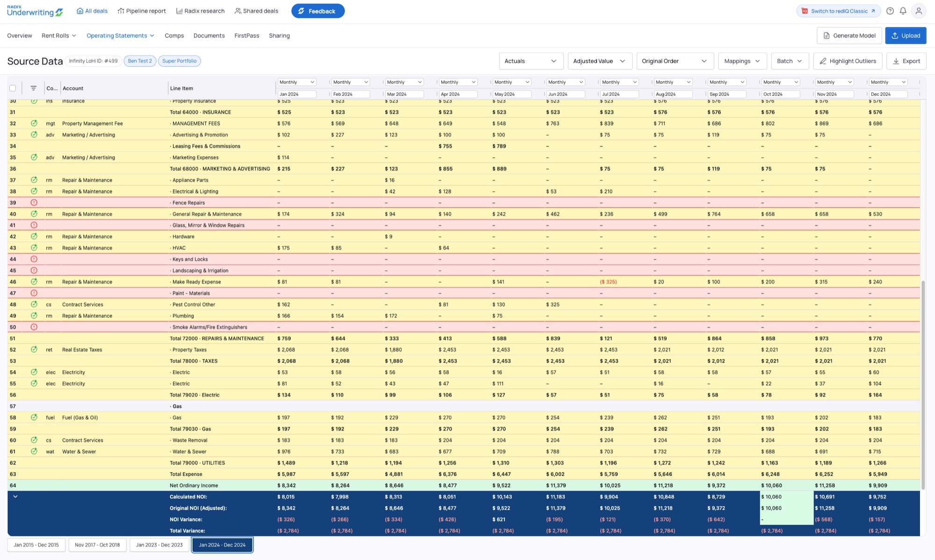Click the status icon on Pest Control Other row
This screenshot has width=935, height=560.
click(34, 304)
